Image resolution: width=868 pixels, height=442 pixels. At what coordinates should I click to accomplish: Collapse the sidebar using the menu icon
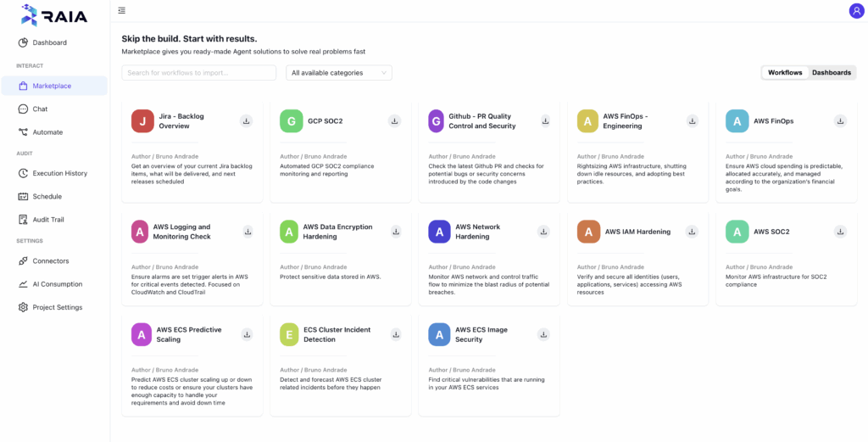pos(122,10)
